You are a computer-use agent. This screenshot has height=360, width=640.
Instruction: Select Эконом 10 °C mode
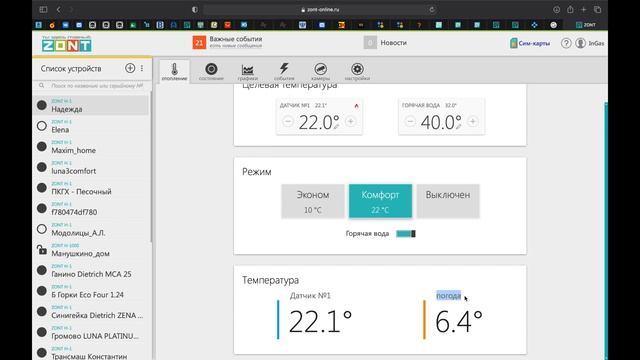pos(313,201)
